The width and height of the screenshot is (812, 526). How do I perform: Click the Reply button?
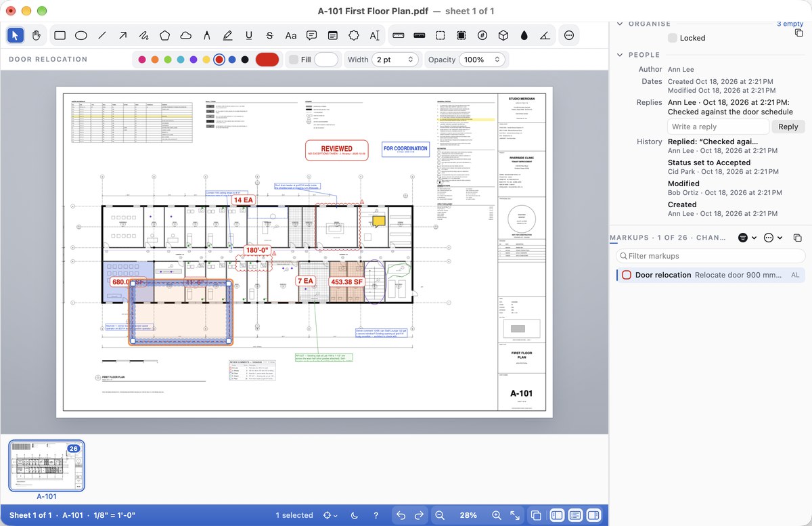pos(788,127)
